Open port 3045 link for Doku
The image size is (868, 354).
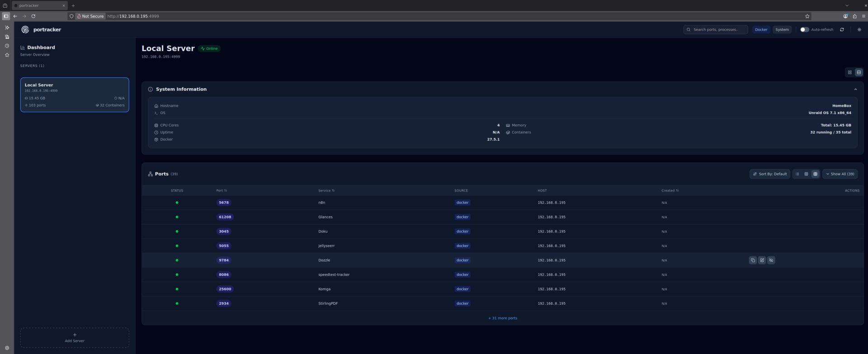coord(224,231)
